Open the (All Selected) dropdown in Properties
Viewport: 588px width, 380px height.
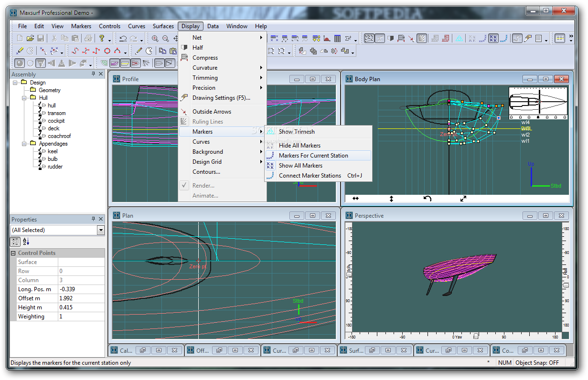click(100, 230)
